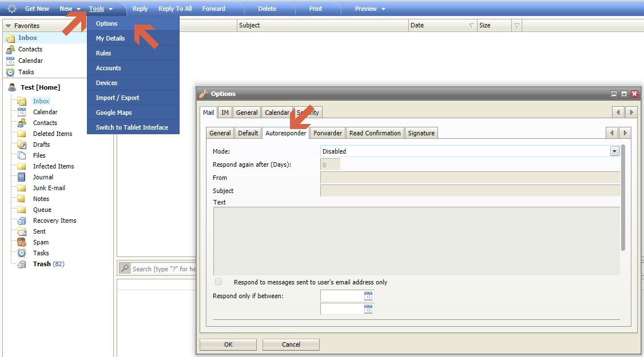Viewport: 644px width, 357px height.
Task: Click the Trash folder icon
Action: point(22,264)
